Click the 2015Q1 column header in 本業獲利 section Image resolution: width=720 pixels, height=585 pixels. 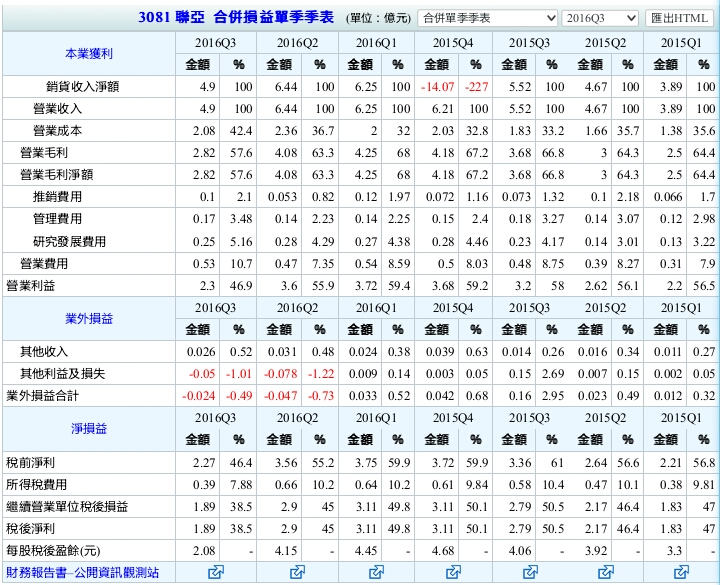tap(681, 43)
